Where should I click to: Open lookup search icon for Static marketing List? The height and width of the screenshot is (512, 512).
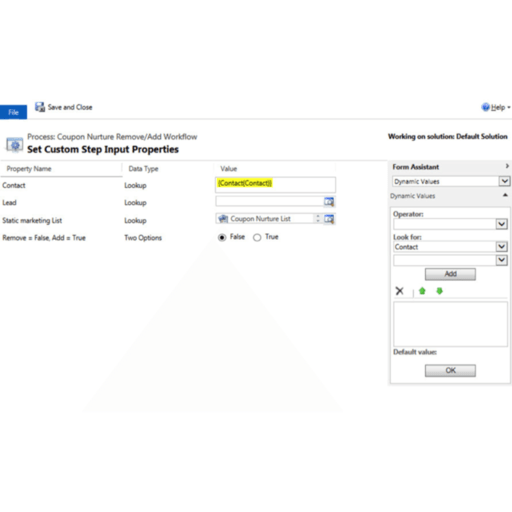point(329,219)
